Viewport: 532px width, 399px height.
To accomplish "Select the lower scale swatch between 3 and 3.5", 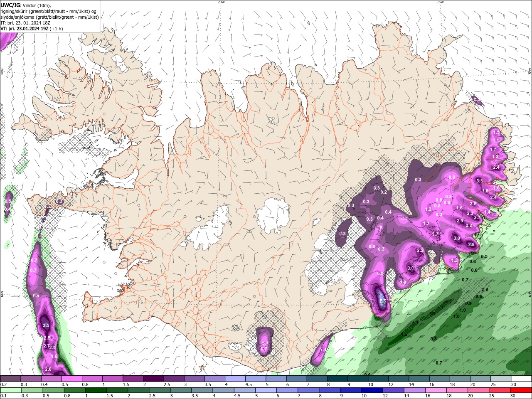I will [x=180, y=390].
